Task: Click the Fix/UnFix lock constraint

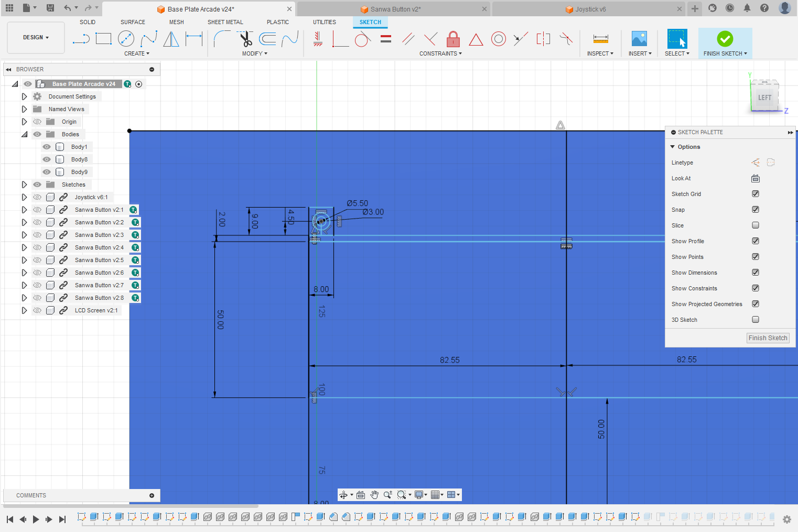Action: coord(452,38)
